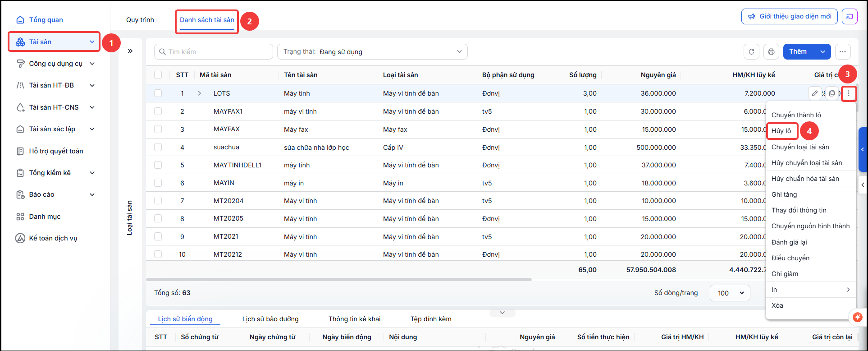
Task: Switch to Quy trình tab
Action: click(140, 20)
